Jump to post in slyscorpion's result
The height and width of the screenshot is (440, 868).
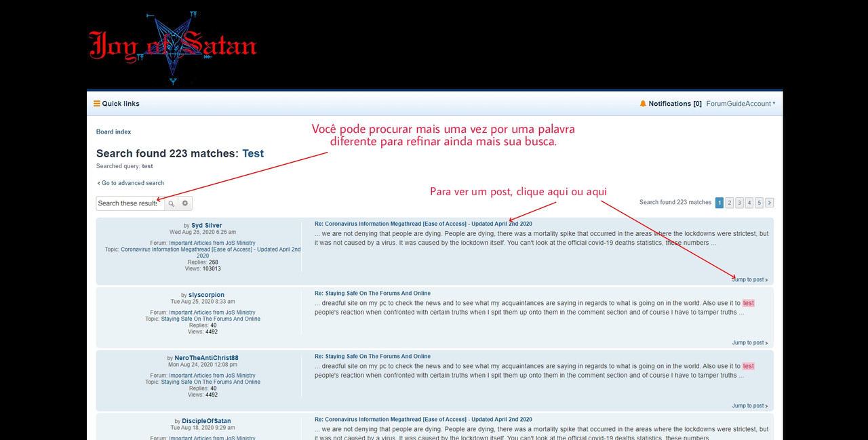pos(750,342)
